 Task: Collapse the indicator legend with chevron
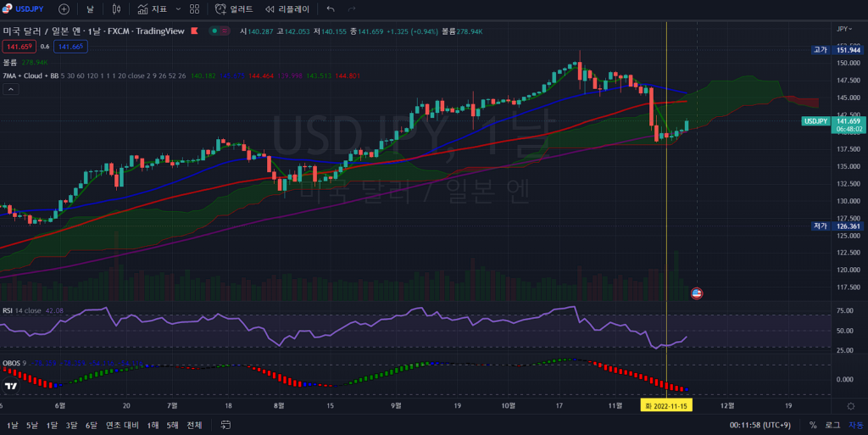point(10,90)
